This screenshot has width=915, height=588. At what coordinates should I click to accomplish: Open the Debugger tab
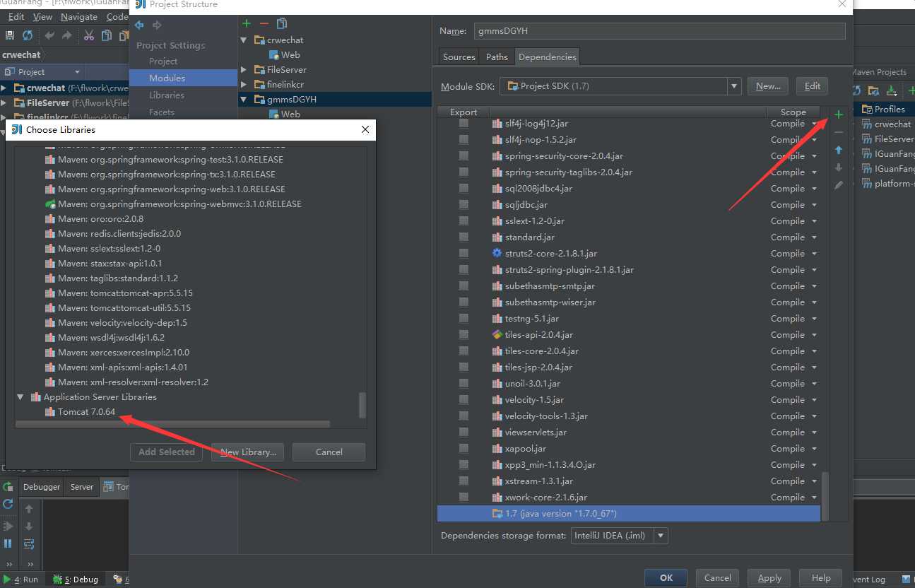[42, 487]
